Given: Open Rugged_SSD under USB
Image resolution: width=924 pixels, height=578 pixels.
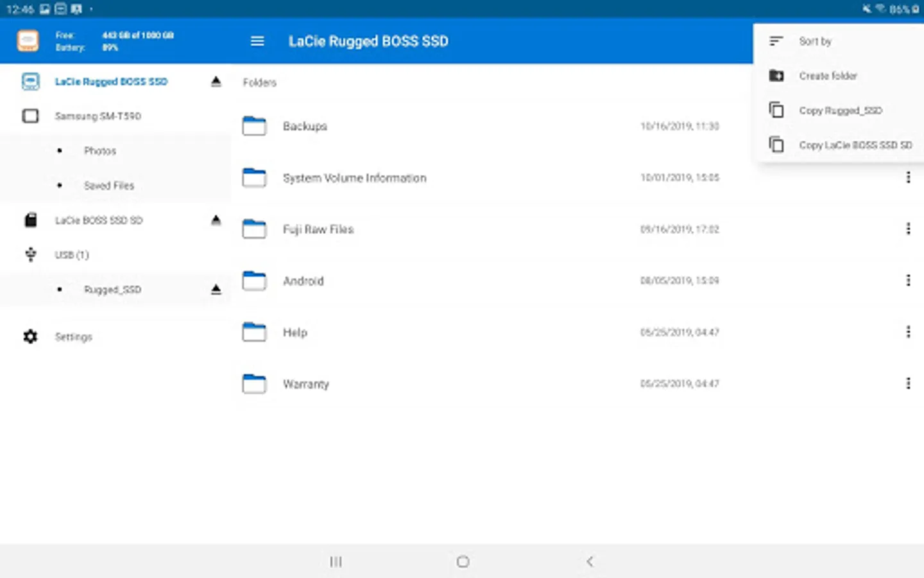Looking at the screenshot, I should (112, 290).
